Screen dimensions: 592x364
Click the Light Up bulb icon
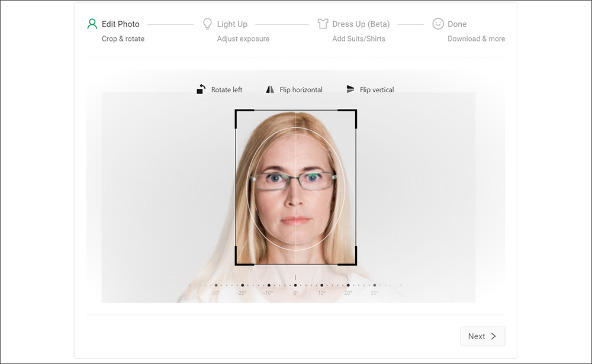(x=207, y=23)
